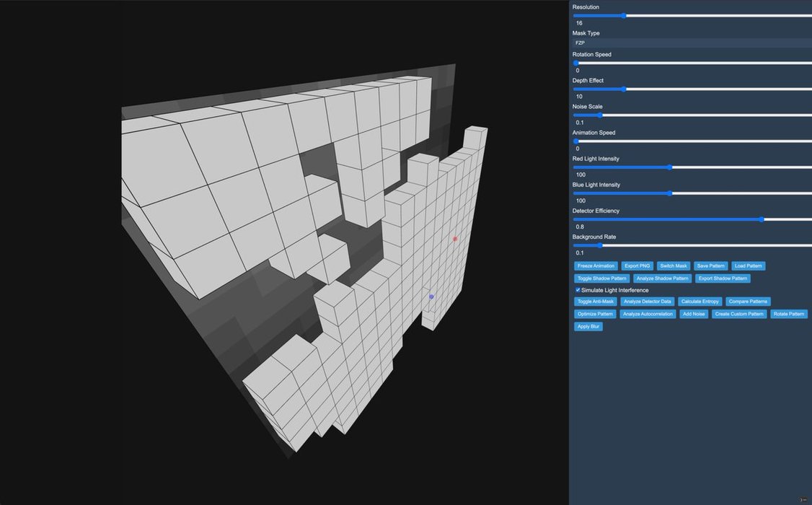Open Create Custom Pattern
The height and width of the screenshot is (505, 812).
(738, 315)
